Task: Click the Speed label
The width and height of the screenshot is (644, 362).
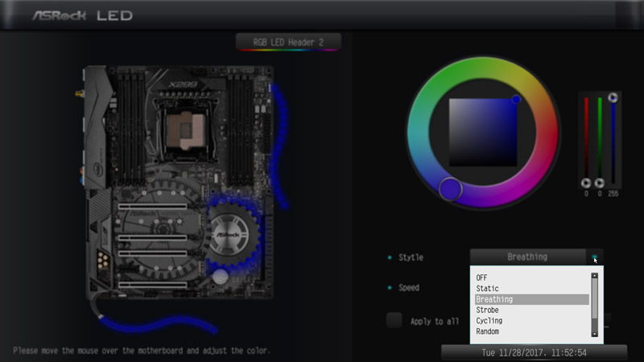Action: [409, 288]
